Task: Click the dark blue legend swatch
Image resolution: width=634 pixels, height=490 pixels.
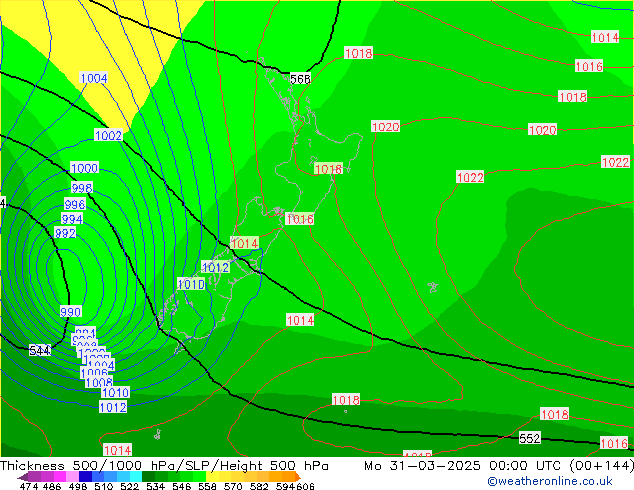Action: tap(85, 476)
